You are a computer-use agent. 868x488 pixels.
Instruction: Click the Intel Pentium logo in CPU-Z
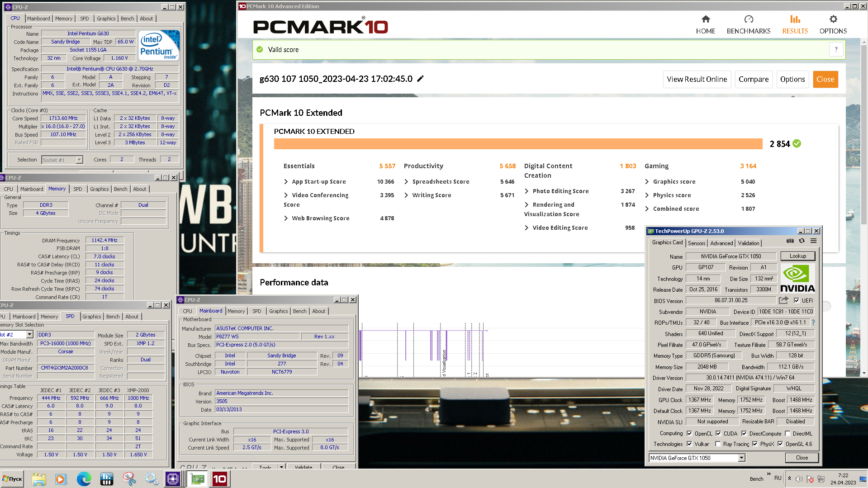[x=159, y=45]
